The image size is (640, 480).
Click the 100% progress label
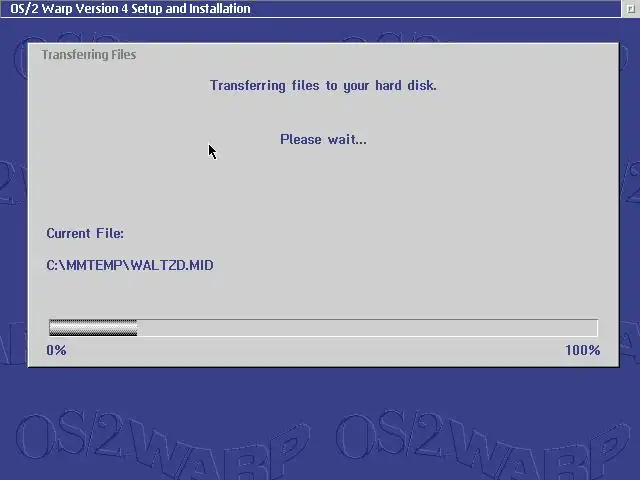[x=582, y=350]
